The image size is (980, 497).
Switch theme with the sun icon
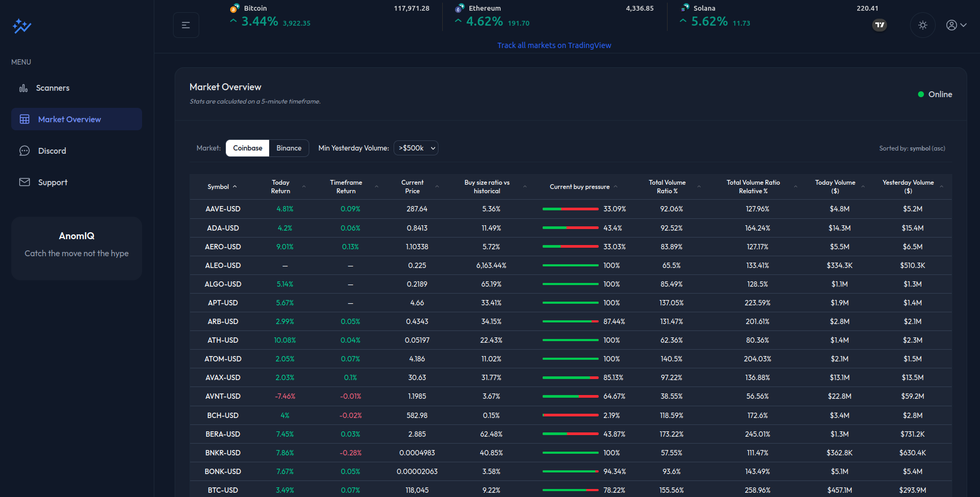922,25
